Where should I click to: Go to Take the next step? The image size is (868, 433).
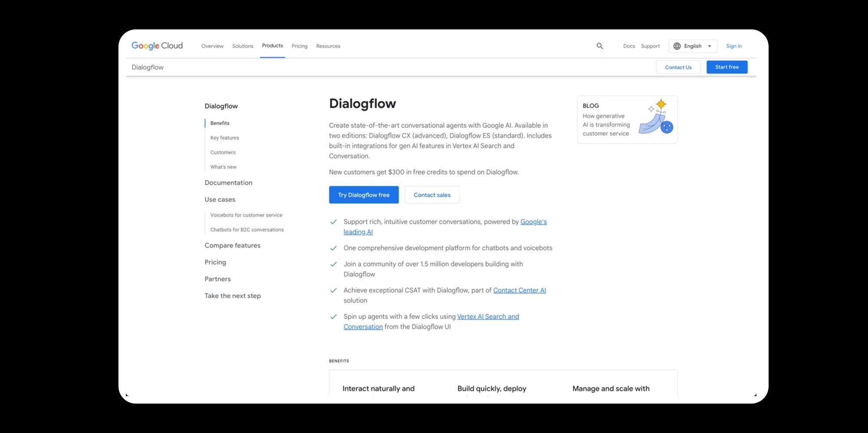tap(233, 296)
